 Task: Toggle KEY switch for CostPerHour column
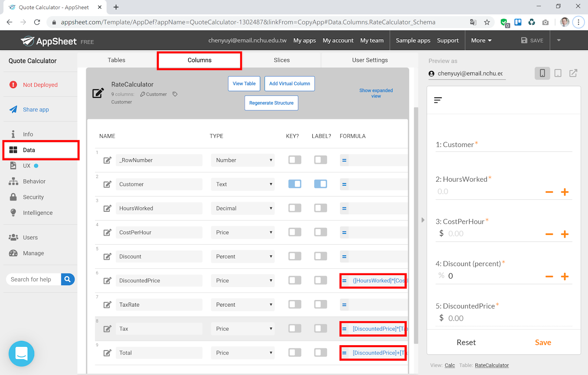click(295, 232)
